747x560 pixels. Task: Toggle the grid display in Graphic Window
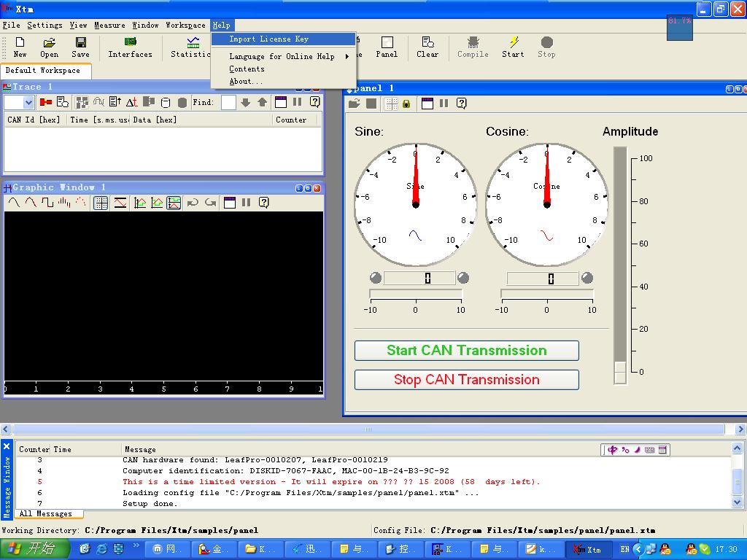[x=101, y=203]
